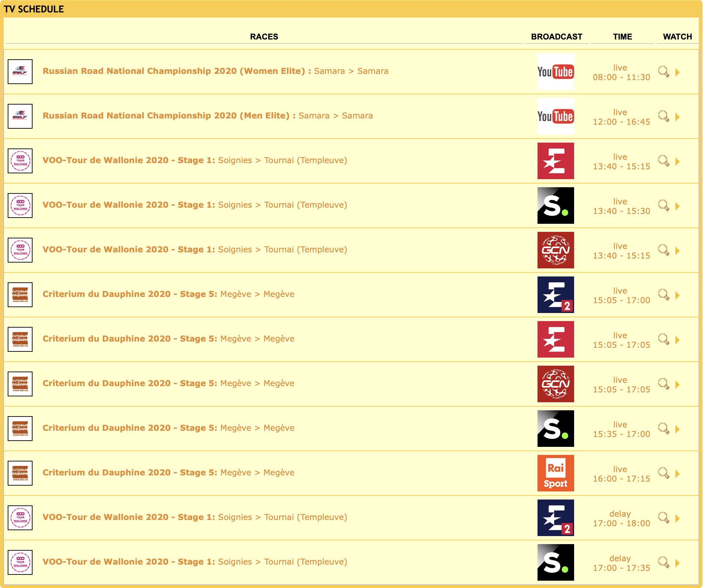Image resolution: width=704 pixels, height=588 pixels.
Task: Click play arrow in last Sporza delay row
Action: click(677, 563)
